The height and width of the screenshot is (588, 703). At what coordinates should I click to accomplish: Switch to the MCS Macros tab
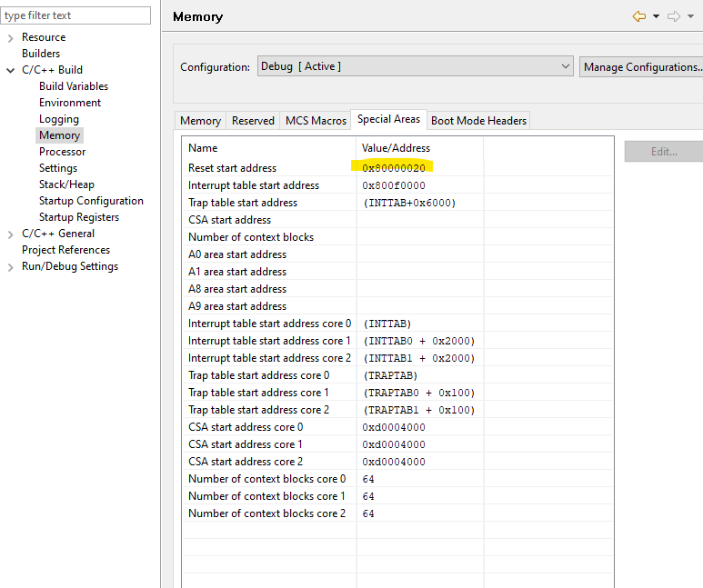[316, 121]
